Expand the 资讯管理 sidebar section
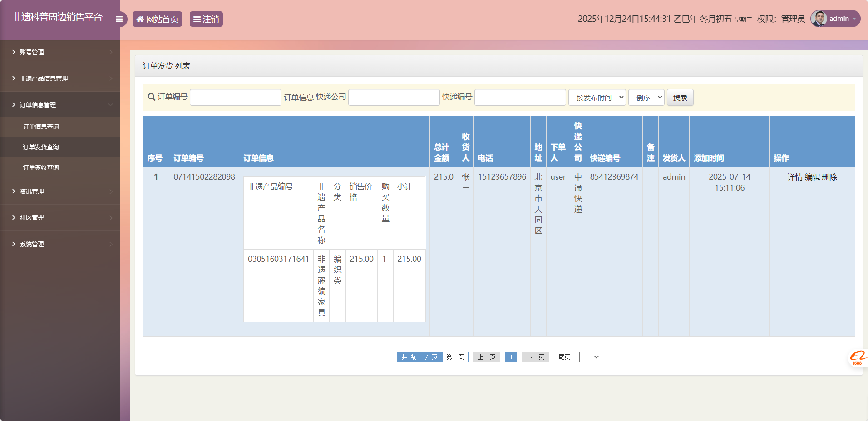The width and height of the screenshot is (868, 421). point(32,191)
